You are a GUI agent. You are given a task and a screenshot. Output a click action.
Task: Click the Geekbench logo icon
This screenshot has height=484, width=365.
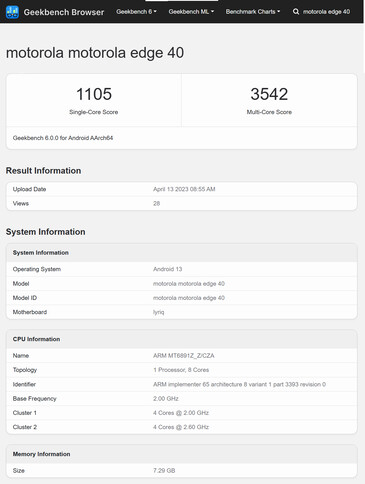coord(12,12)
